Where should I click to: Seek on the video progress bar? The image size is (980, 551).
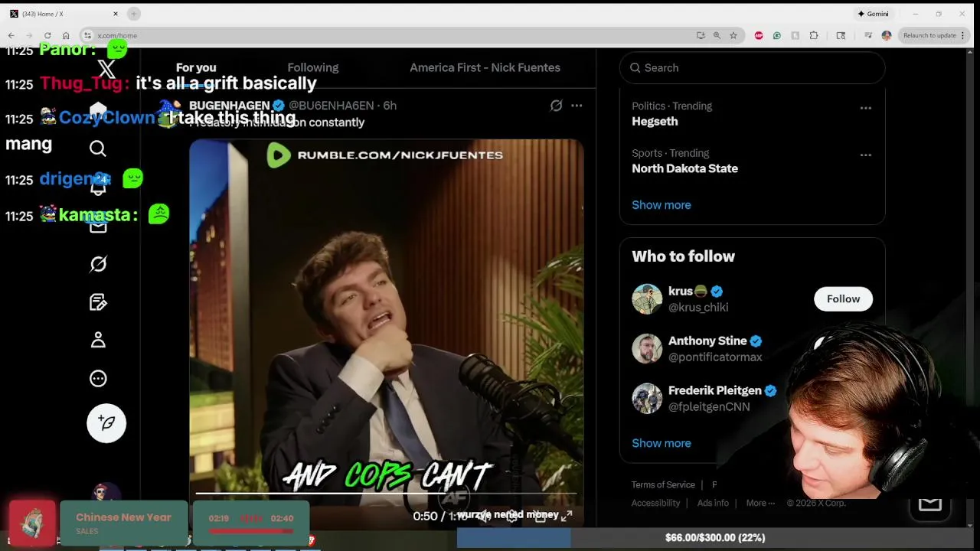click(x=386, y=494)
